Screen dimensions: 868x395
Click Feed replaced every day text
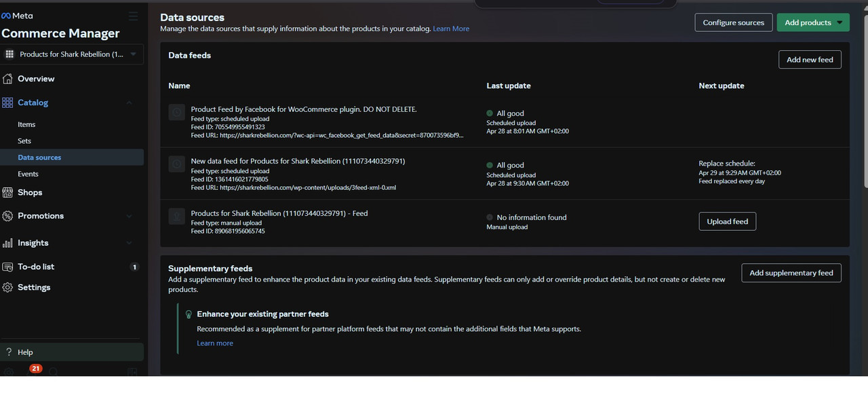tap(732, 181)
